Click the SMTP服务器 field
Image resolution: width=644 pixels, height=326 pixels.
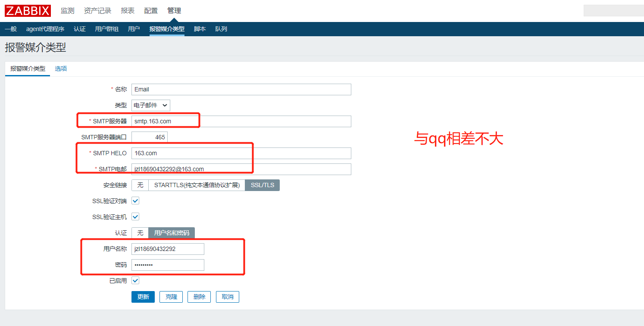[241, 121]
